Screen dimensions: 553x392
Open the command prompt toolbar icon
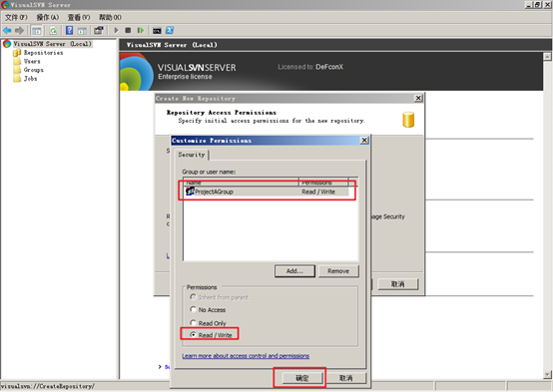(x=157, y=31)
